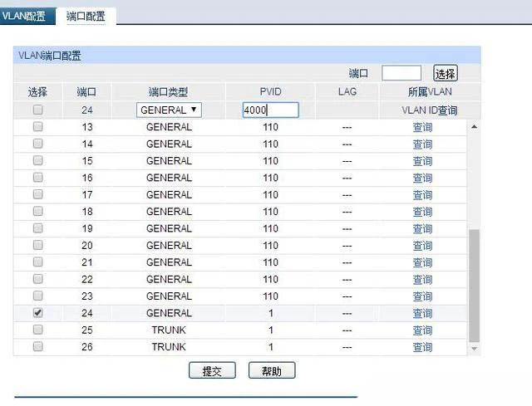Open the GENERAL port type dropdown
This screenshot has width=532, height=406.
click(x=169, y=110)
